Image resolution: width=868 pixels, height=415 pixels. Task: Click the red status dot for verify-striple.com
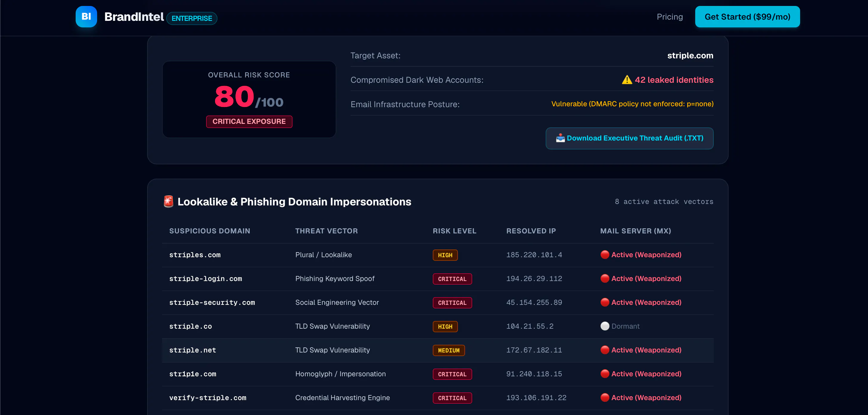coord(605,398)
